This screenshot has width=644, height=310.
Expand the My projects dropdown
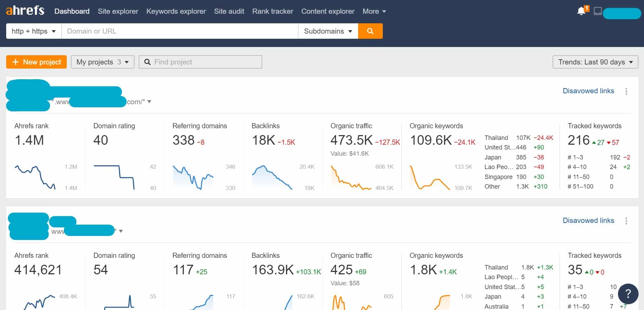[x=102, y=62]
